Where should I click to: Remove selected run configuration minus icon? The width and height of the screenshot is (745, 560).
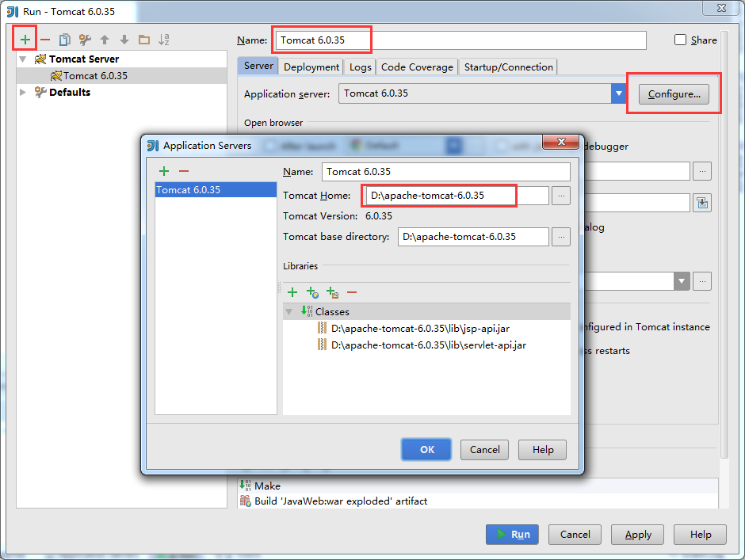pos(45,40)
